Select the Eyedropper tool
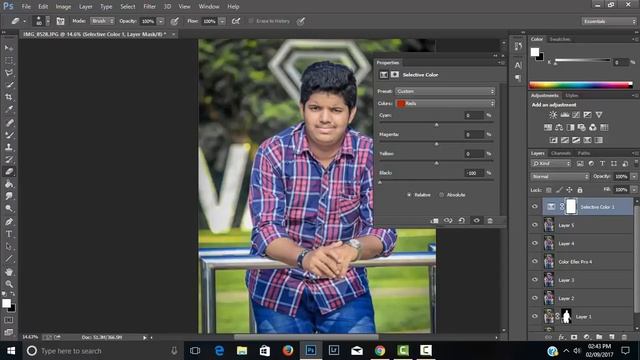Image resolution: width=640 pixels, height=360 pixels. pos(9,109)
